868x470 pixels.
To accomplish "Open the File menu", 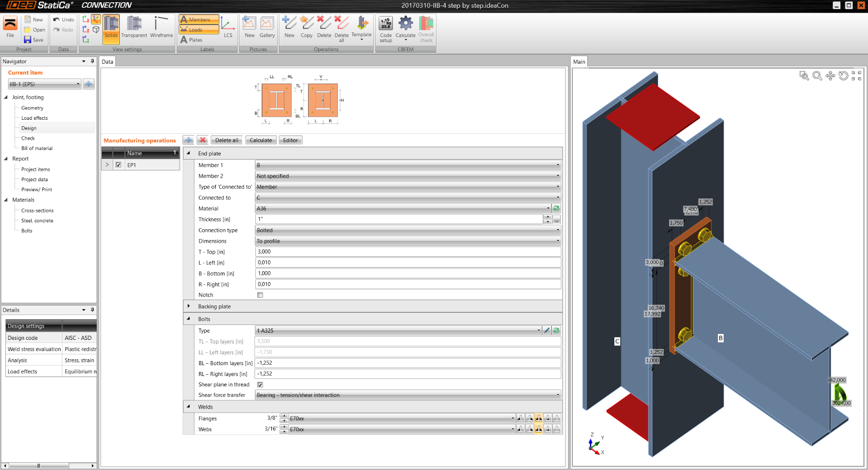I will coord(10,27).
